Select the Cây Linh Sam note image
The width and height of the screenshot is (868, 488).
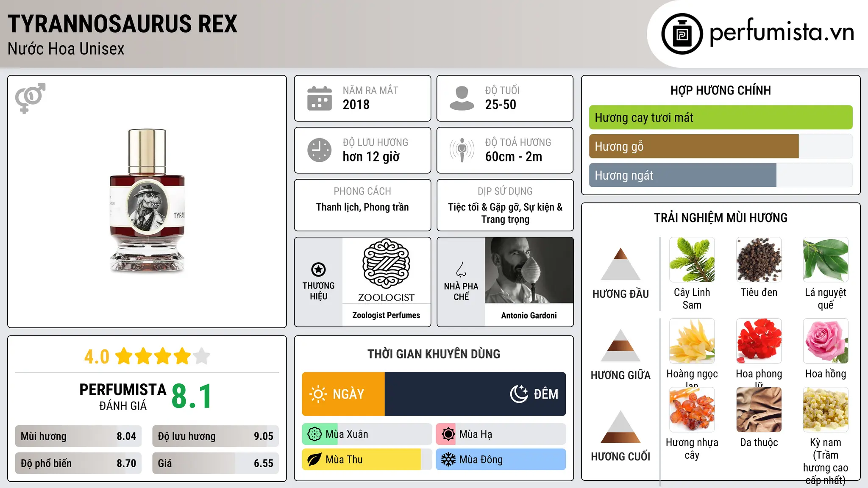692,260
